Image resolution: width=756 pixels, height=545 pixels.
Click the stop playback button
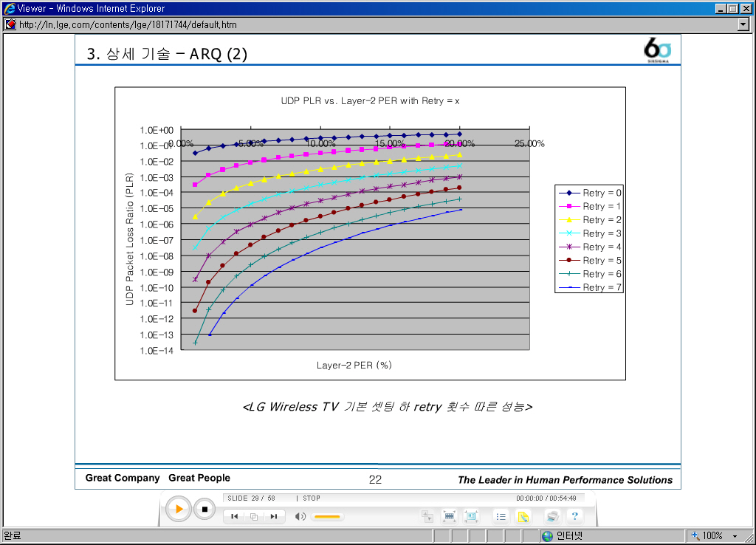pos(205,509)
